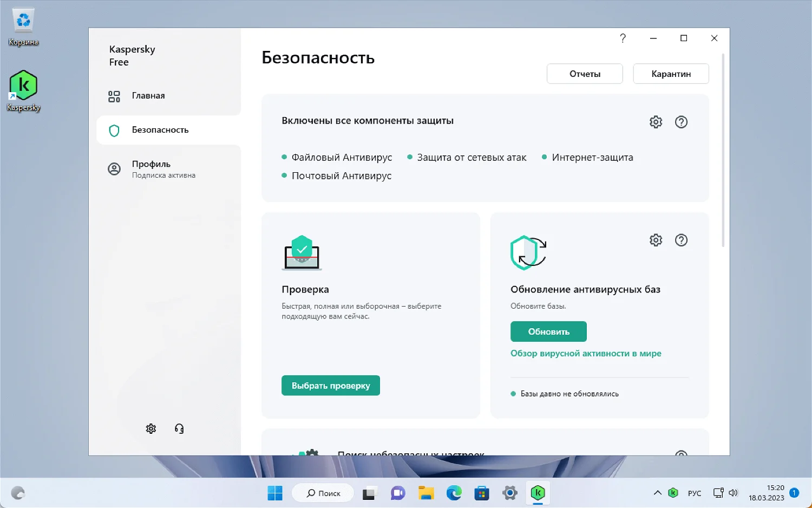Open the network tray icon
Screen dimensions: 812x508
click(718, 493)
